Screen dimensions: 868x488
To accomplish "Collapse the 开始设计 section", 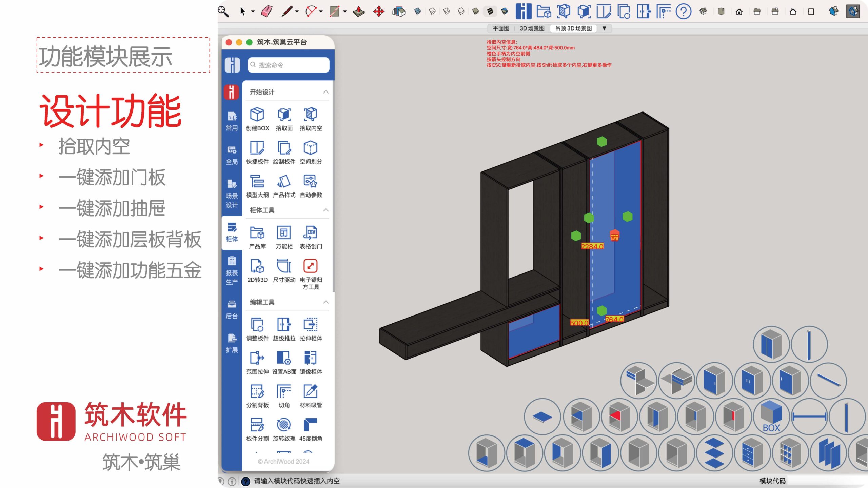I will point(325,92).
